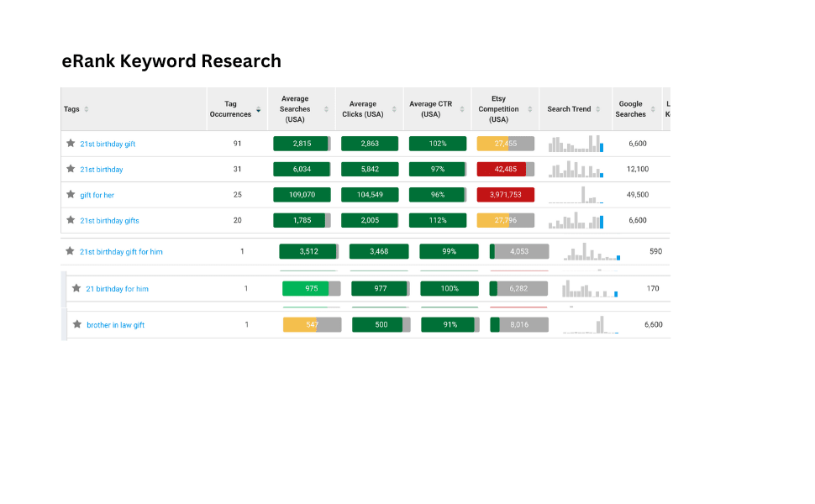Click the 31 tag occurrences value
Viewport: 815px width, 504px height.
click(x=238, y=169)
